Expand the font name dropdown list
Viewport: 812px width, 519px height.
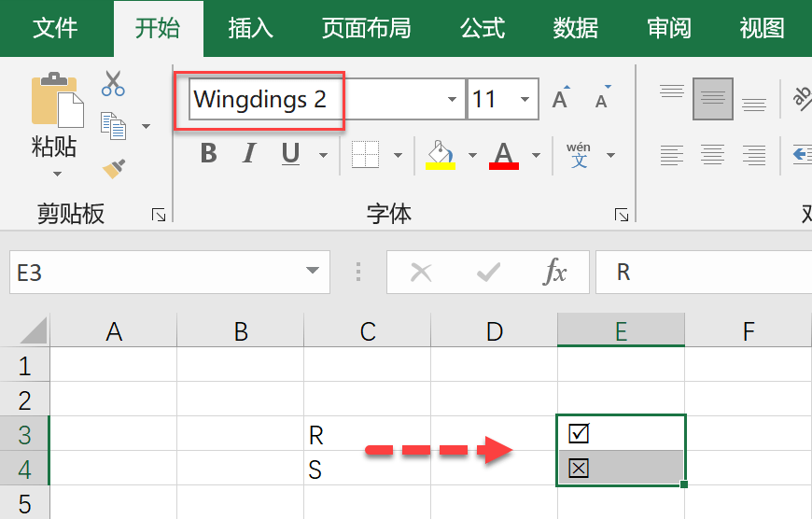tap(452, 99)
